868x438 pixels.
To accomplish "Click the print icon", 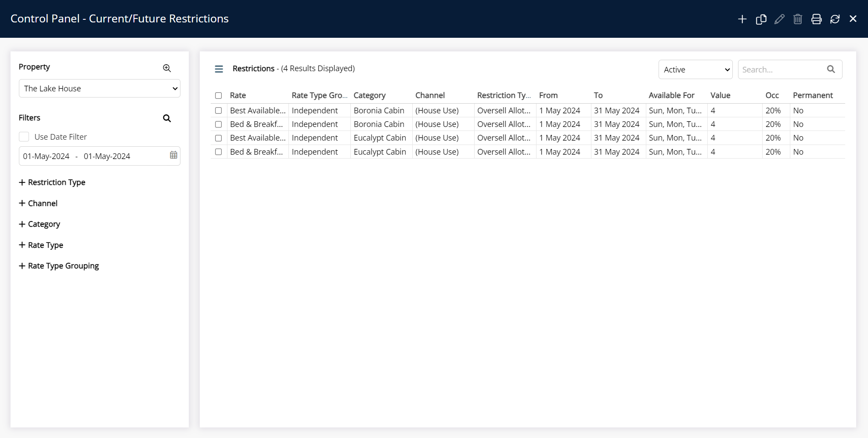I will 816,19.
